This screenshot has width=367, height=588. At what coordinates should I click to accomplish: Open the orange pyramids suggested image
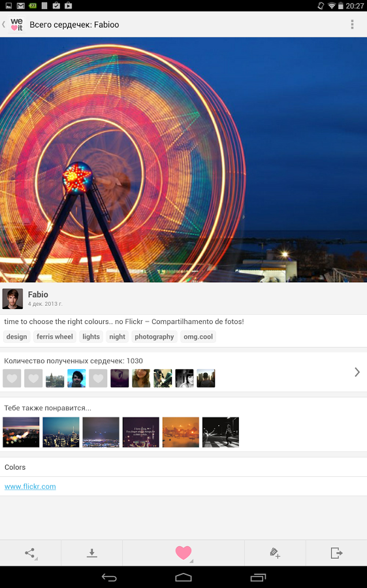pyautogui.click(x=181, y=432)
